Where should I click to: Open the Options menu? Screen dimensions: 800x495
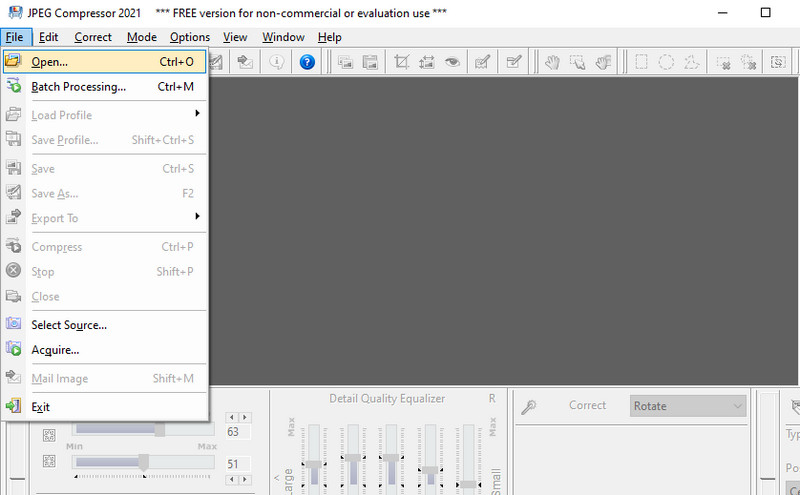[190, 37]
